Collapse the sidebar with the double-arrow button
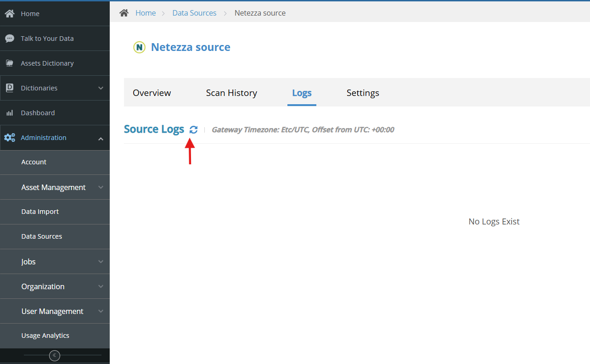 (x=55, y=355)
